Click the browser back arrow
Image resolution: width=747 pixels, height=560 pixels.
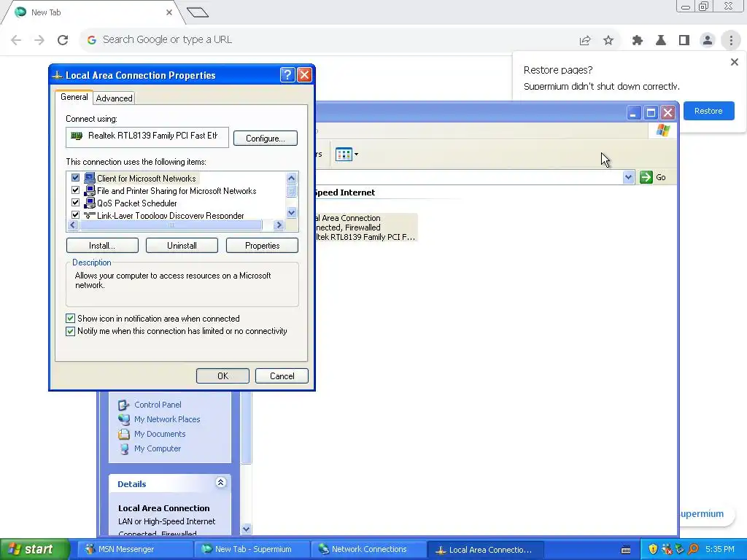tap(16, 40)
